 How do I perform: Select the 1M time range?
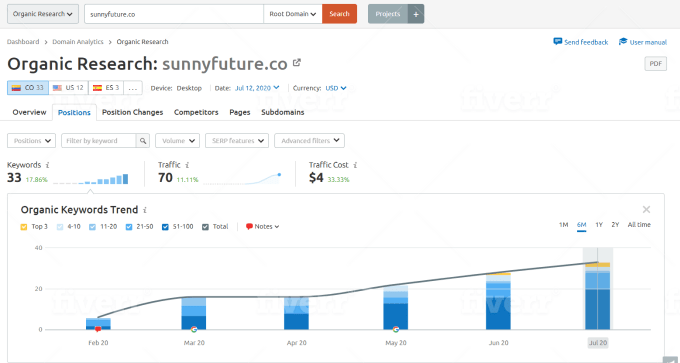click(563, 225)
